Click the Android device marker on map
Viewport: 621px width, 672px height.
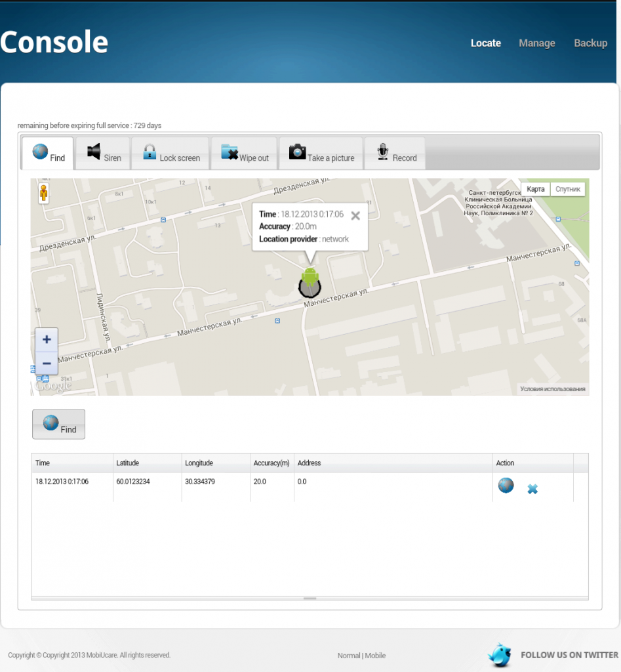pos(310,281)
